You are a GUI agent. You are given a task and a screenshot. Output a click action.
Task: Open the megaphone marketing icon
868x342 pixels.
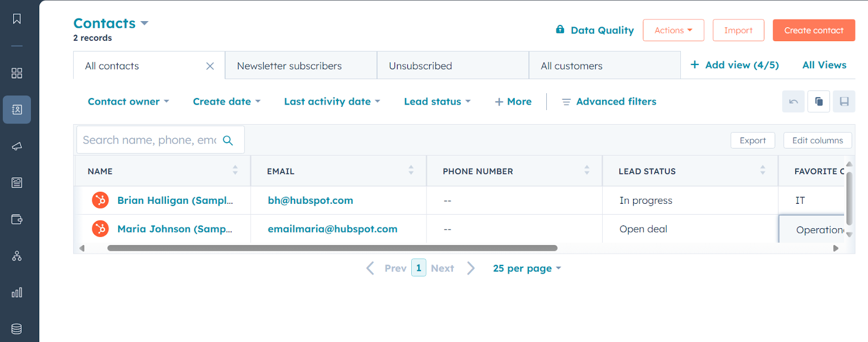tap(17, 146)
